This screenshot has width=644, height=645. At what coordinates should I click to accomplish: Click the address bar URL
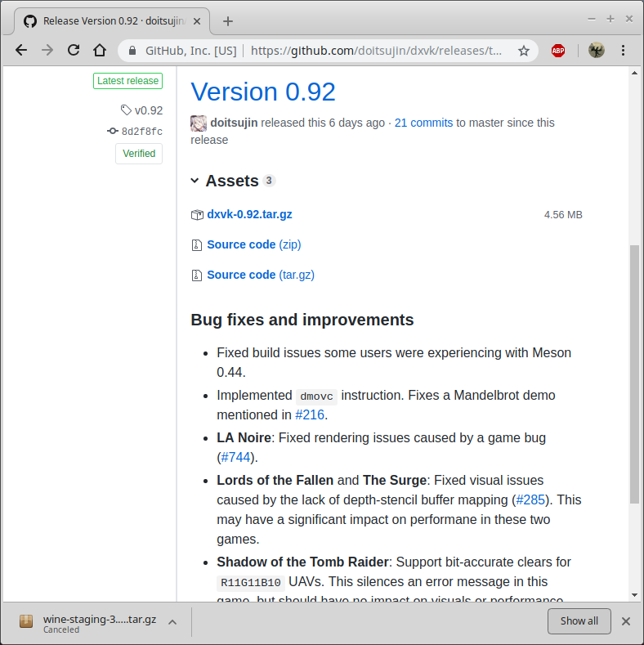tap(376, 51)
